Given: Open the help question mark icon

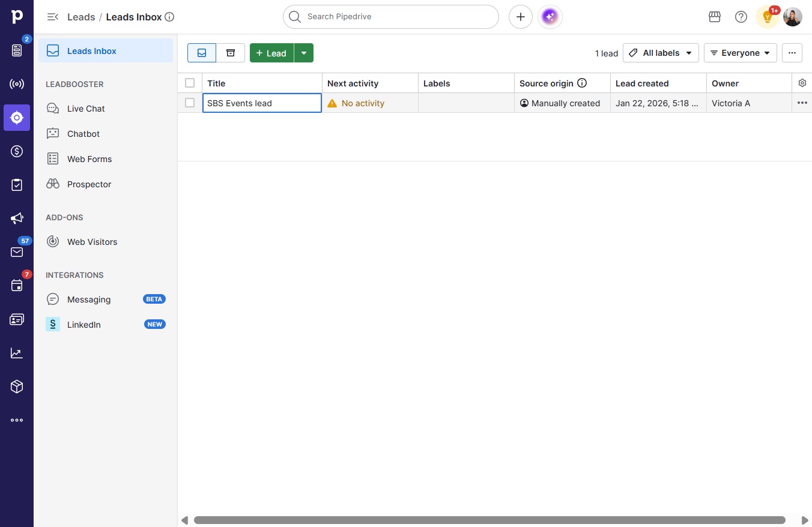Looking at the screenshot, I should pos(741,17).
